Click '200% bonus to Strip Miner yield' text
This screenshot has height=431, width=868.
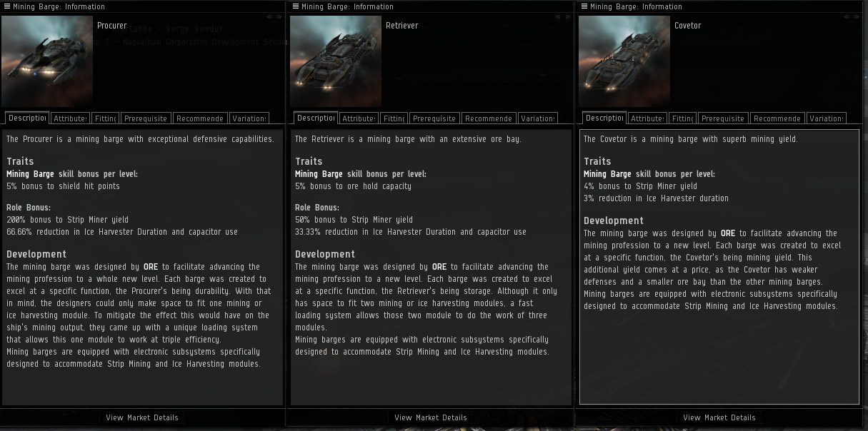point(68,220)
